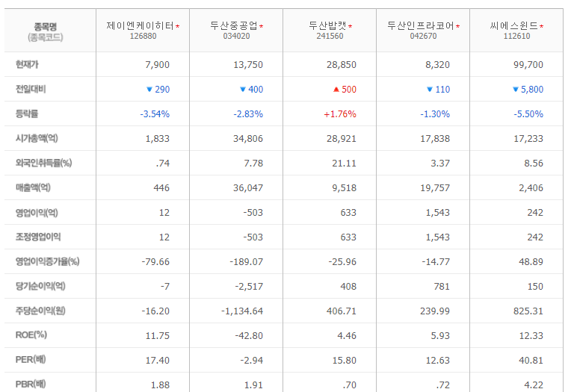Screen dimensions: 574x392
Task: Click the -1.30% change rate
Action: click(435, 114)
